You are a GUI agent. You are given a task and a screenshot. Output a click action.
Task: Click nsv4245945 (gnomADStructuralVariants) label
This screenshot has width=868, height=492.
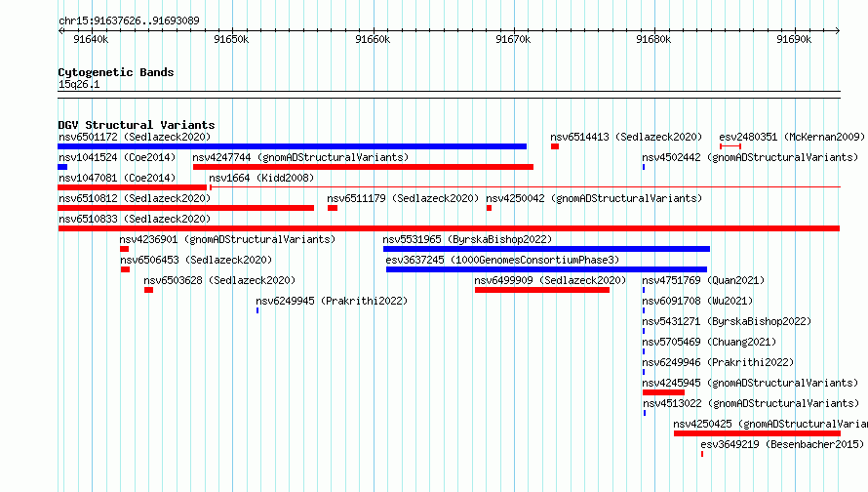tap(750, 383)
